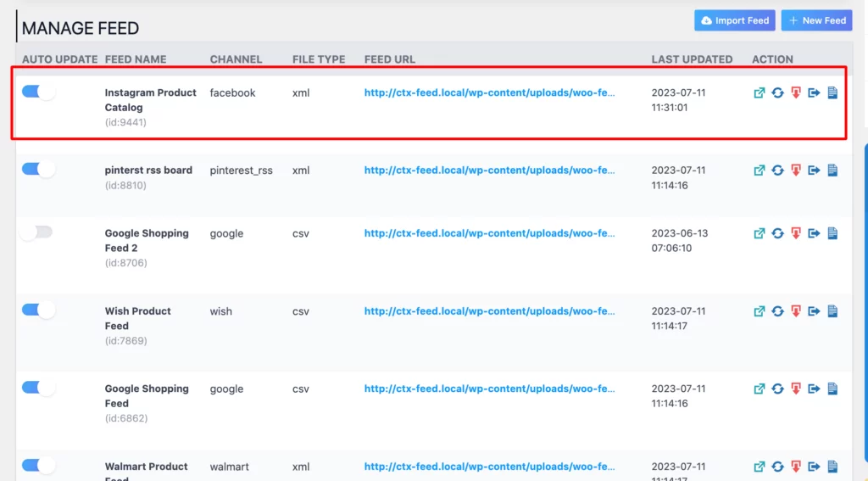The width and height of the screenshot is (868, 481).
Task: Open the Instagram Product Catalog feed view icon
Action: [x=759, y=92]
